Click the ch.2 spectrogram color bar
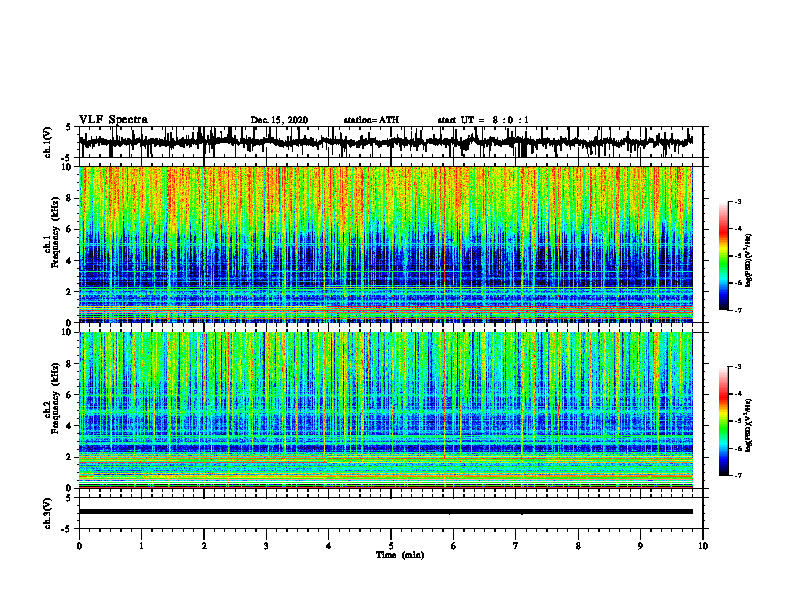792x612 pixels. tap(724, 421)
